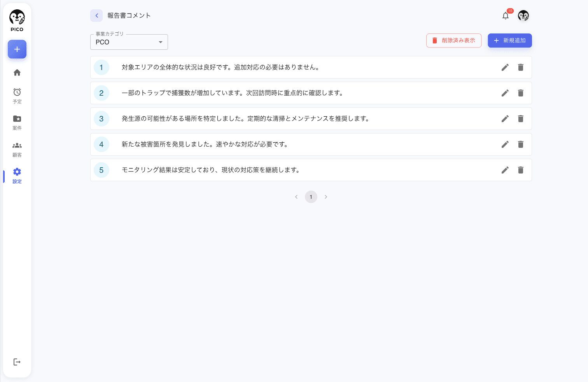Open 設定 settings in sidebar
The width and height of the screenshot is (588, 382).
coord(17,176)
